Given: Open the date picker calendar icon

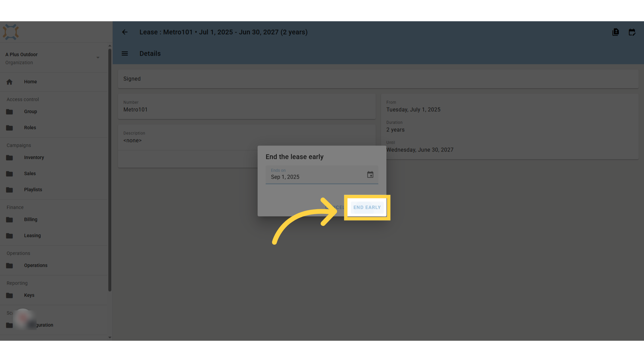Looking at the screenshot, I should [x=370, y=175].
